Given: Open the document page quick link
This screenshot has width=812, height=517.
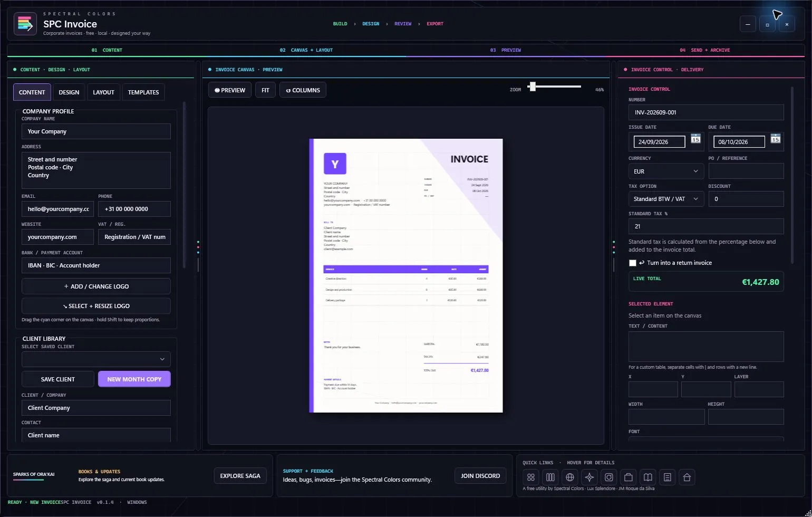Looking at the screenshot, I should (x=668, y=477).
